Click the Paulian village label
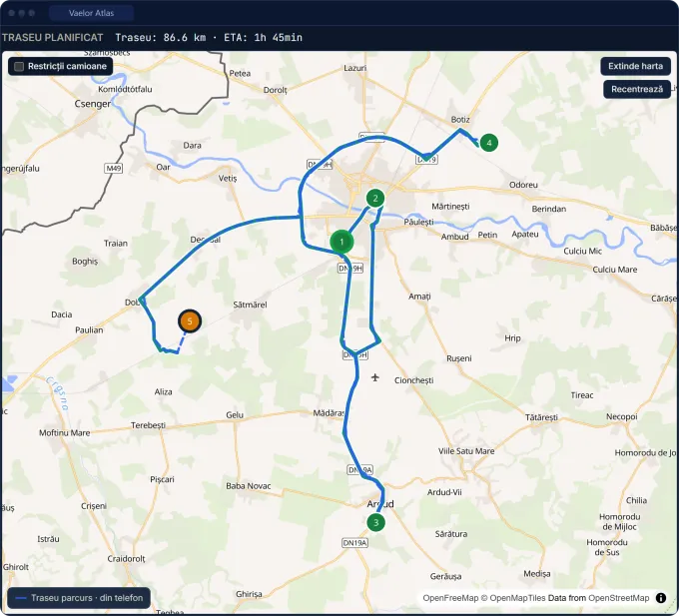Viewport: 679px width, 616px height. pos(89,329)
